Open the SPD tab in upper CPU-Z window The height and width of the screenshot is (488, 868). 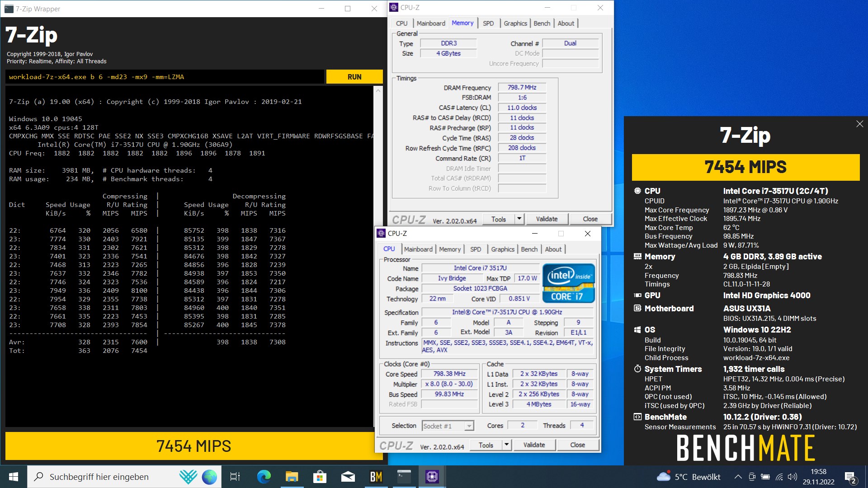(x=488, y=23)
